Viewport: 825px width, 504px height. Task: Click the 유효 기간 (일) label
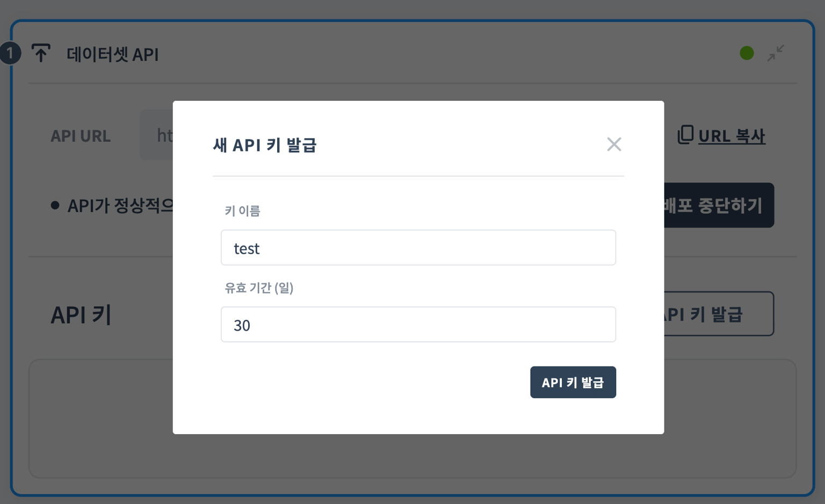click(259, 288)
